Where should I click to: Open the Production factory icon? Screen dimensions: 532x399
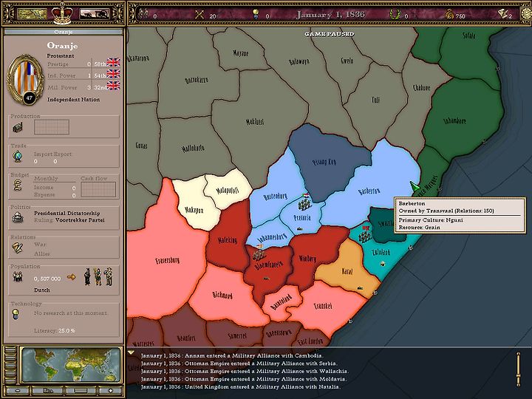18,128
